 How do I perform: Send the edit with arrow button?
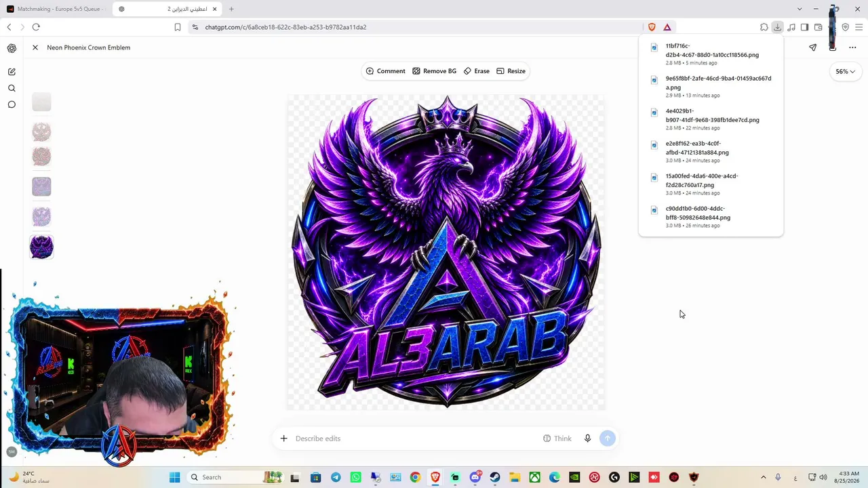coord(608,439)
